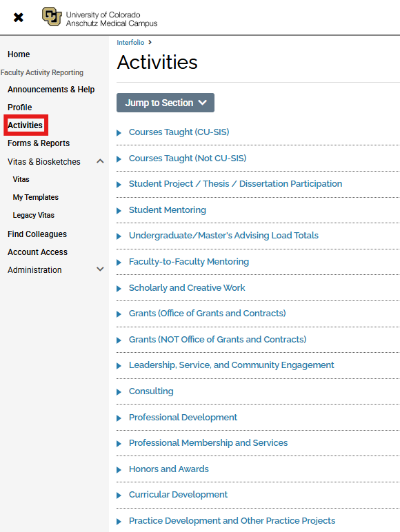
Task: Click Vitas & Biosketches menu label
Action: (x=44, y=161)
